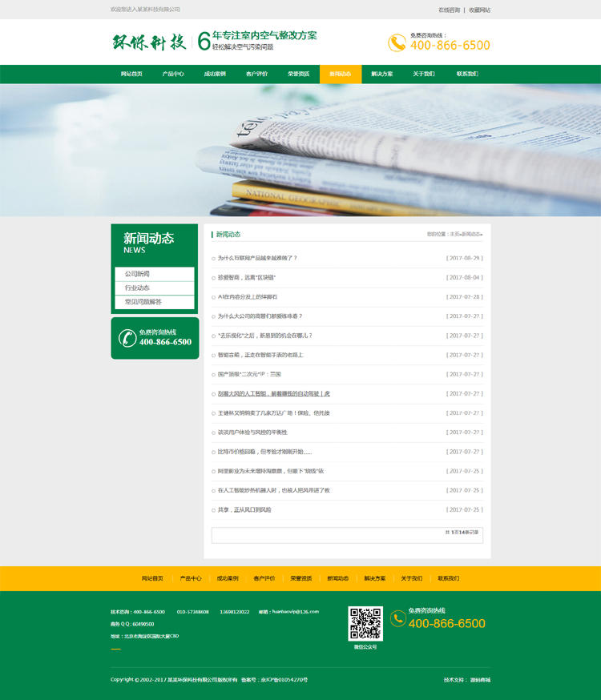Click footer nav link 关于我们
Image resolution: width=601 pixels, height=700 pixels.
pyautogui.click(x=412, y=578)
